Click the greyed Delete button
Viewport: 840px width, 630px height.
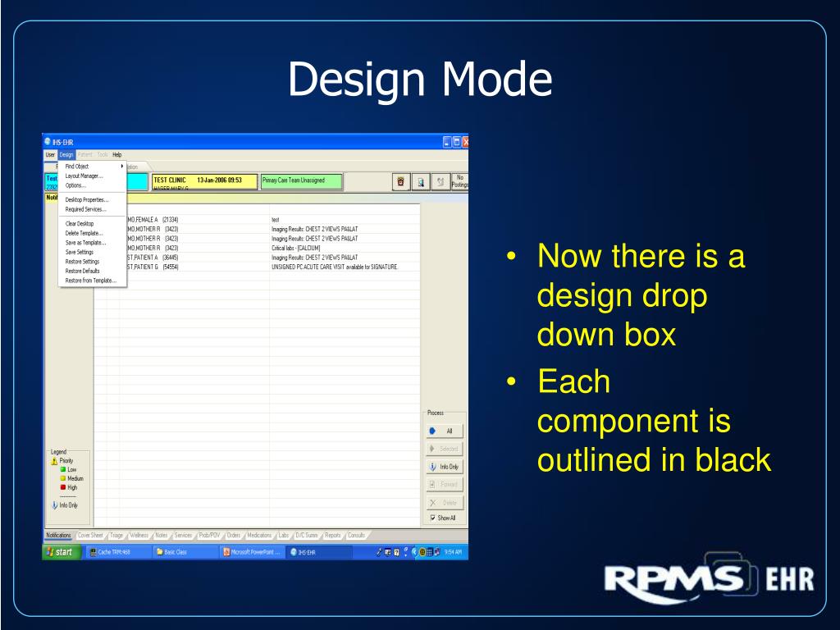tap(445, 503)
